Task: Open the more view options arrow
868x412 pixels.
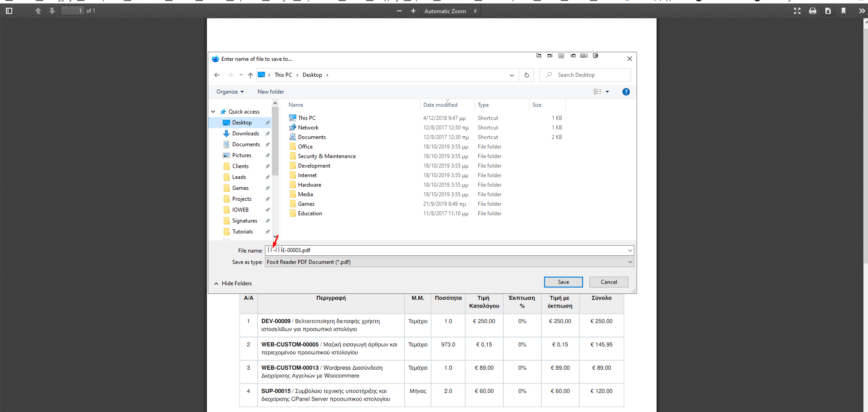Action: pos(608,92)
